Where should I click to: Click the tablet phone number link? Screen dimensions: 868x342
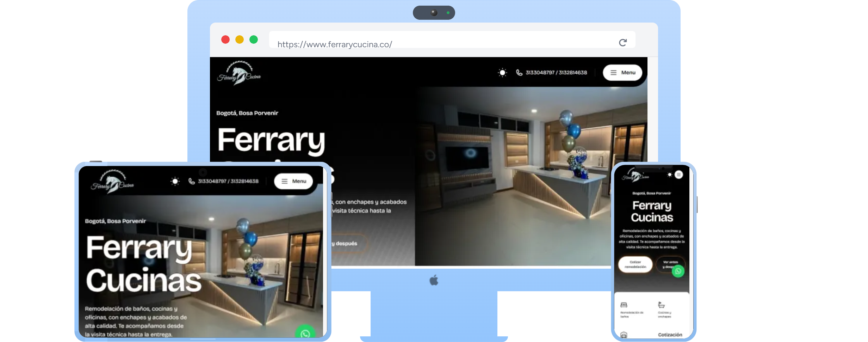point(228,181)
